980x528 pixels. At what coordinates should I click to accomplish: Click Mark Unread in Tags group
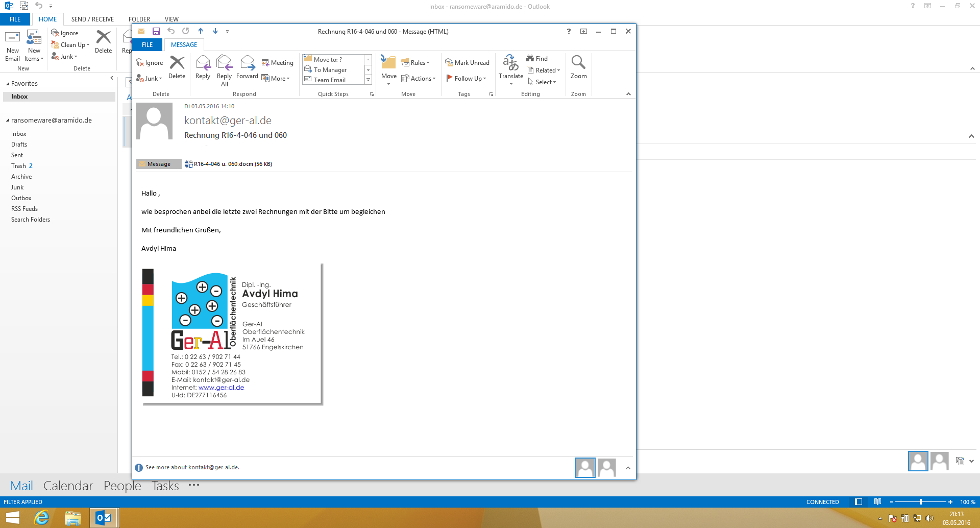[467, 63]
